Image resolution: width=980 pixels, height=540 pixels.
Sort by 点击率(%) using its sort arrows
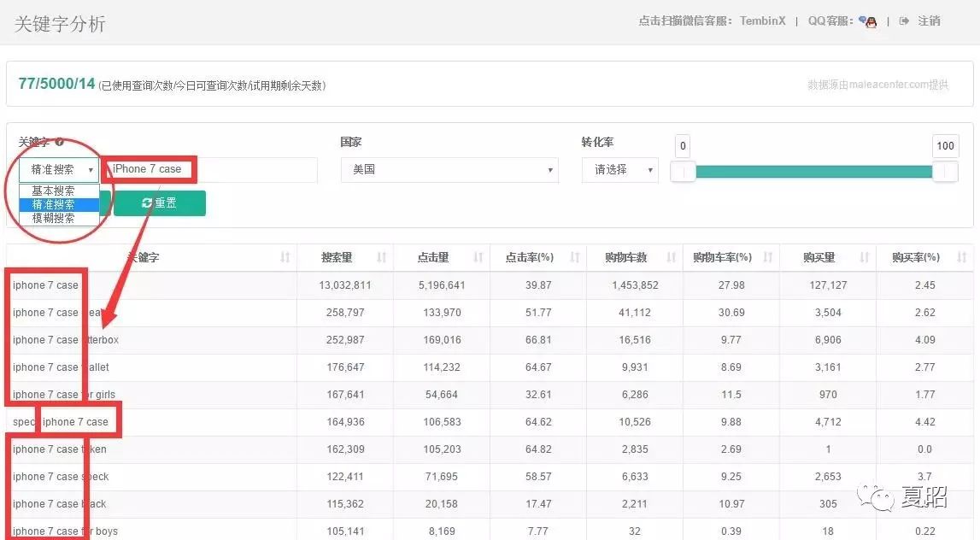point(574,257)
